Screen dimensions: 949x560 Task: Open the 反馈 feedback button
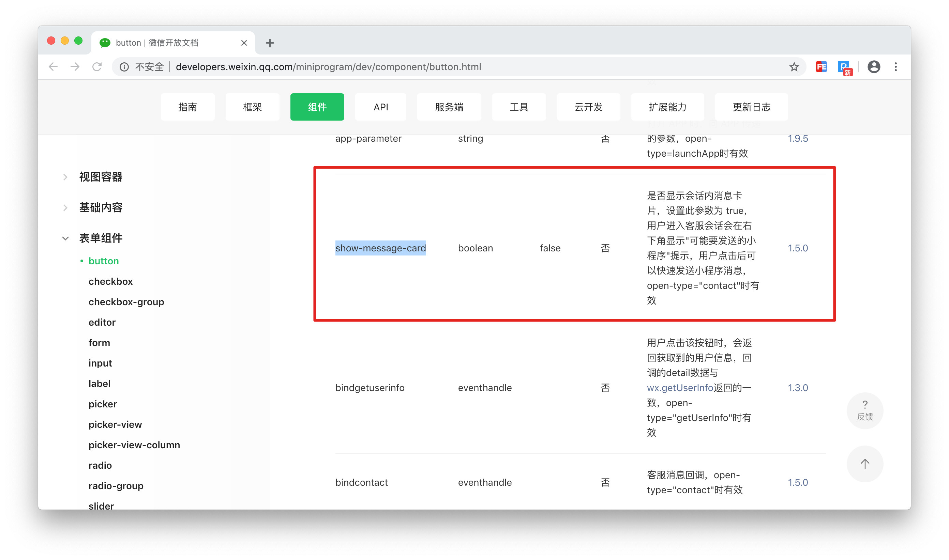864,410
